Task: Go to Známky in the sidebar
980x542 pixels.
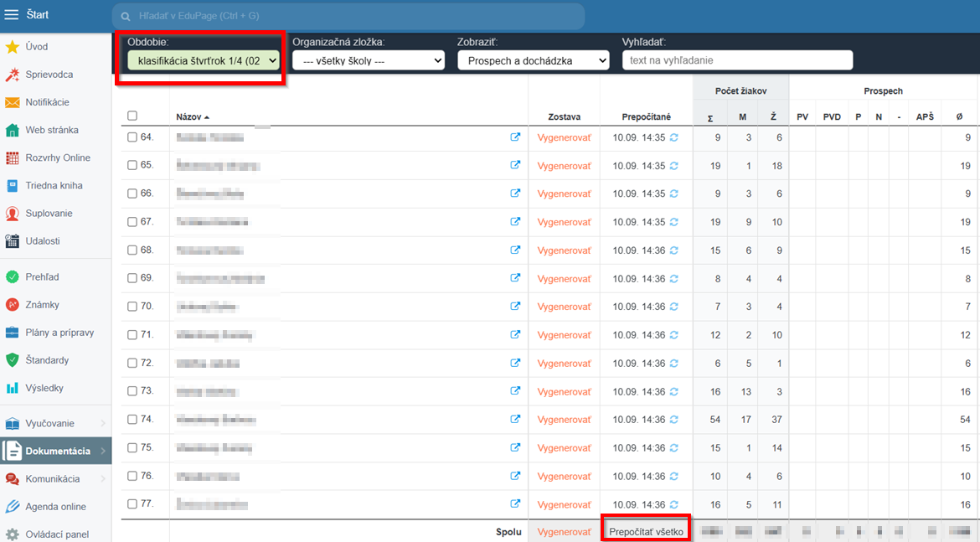Action: tap(42, 305)
